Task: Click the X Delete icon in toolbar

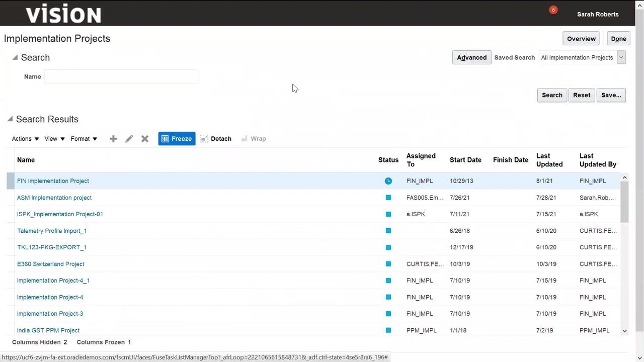Action: point(145,139)
